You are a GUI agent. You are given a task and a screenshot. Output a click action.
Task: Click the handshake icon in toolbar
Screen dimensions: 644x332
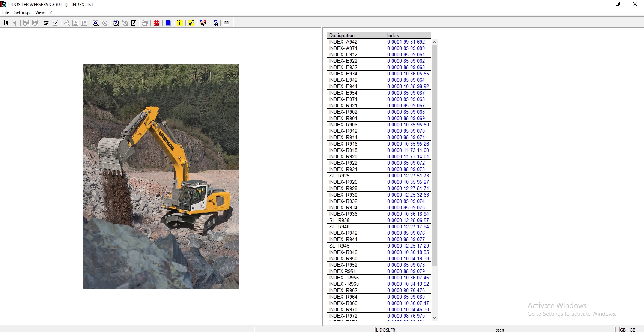(203, 23)
